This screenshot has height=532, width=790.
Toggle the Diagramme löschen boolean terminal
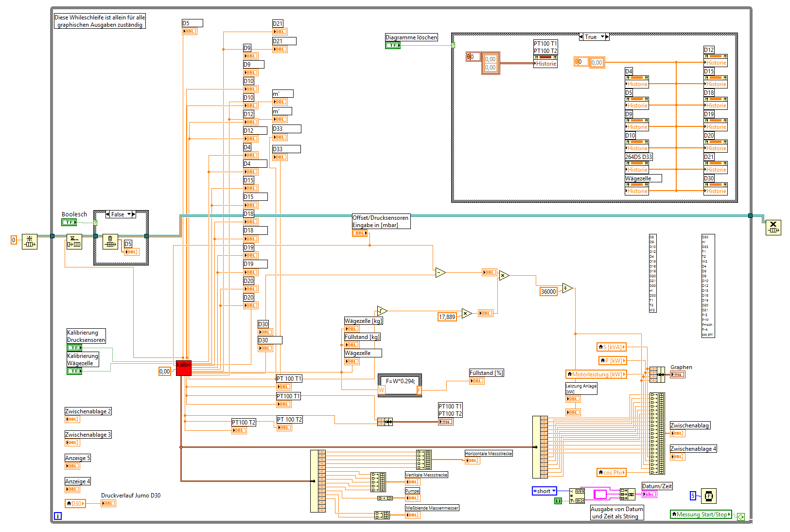tap(393, 45)
